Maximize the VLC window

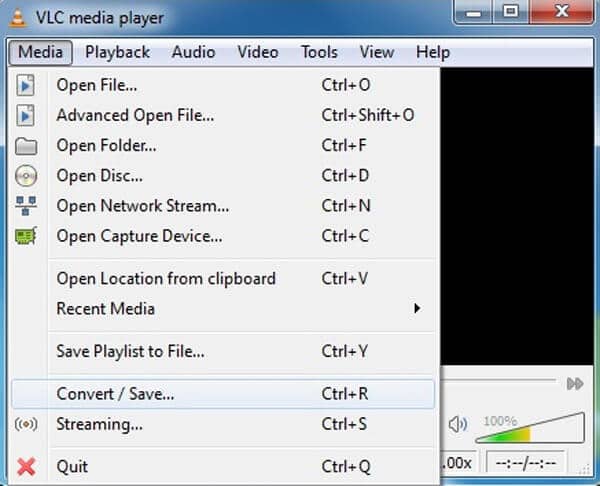[510, 12]
